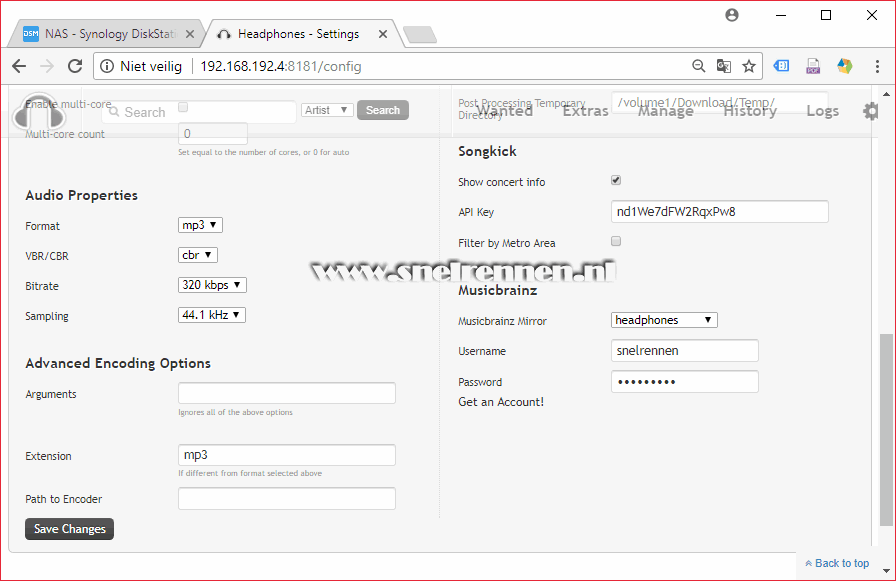Close the NAS Synology DiskStation tab
Screen dimensions: 896x581
click(x=190, y=34)
